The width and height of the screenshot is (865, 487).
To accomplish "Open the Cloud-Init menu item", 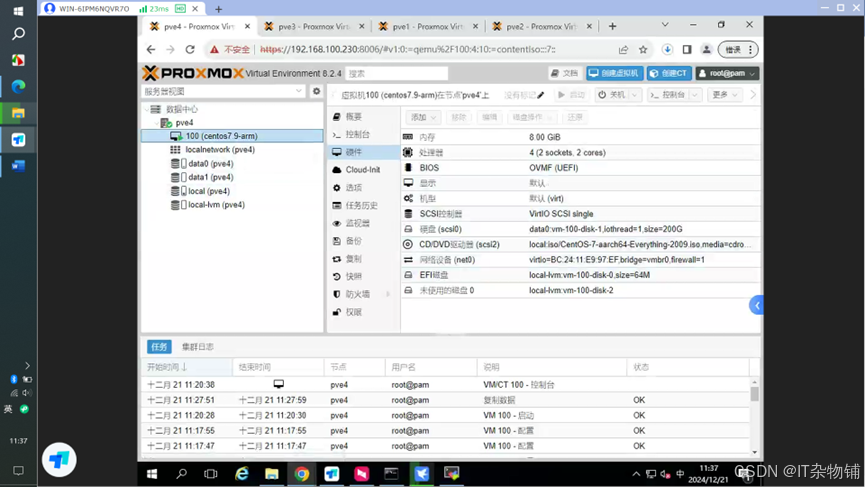I will 363,169.
